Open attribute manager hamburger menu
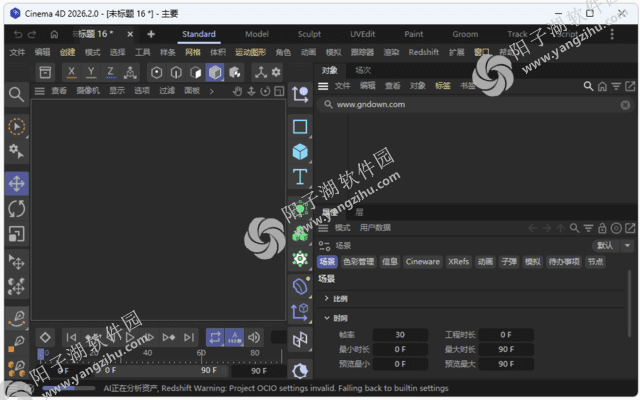The height and width of the screenshot is (400, 640). click(x=323, y=228)
